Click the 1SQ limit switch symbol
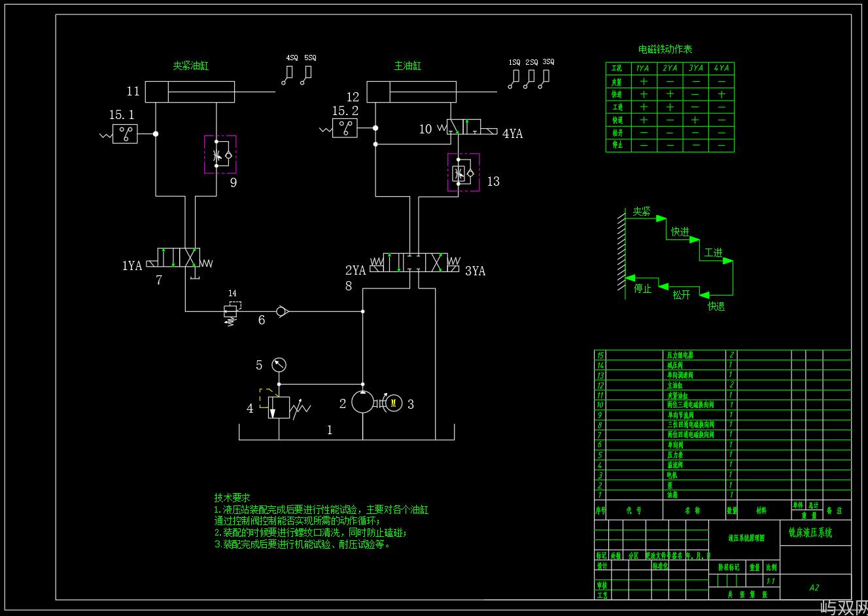Screen dimensions: 868x616 (x=513, y=79)
